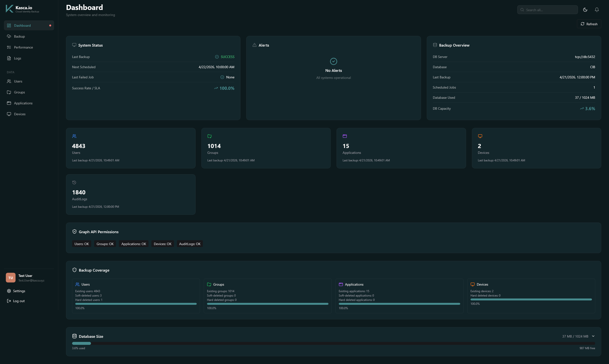Click Log out
This screenshot has height=364, width=609.
(x=16, y=301)
